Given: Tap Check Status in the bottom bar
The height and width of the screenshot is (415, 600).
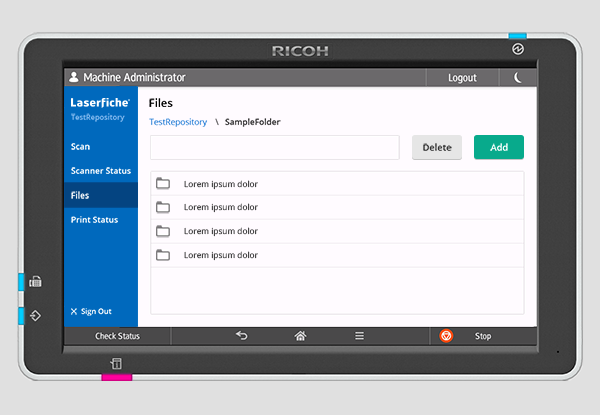Looking at the screenshot, I should [117, 336].
